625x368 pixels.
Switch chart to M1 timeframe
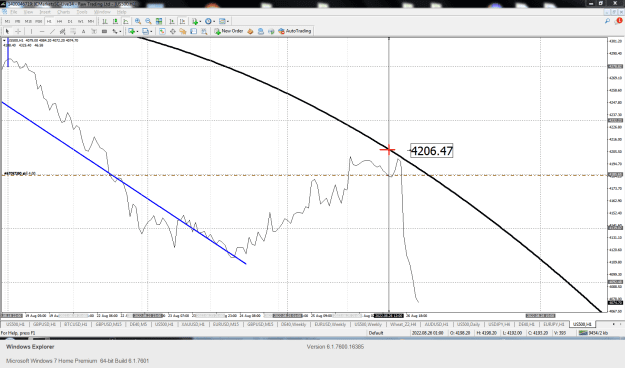click(x=7, y=21)
